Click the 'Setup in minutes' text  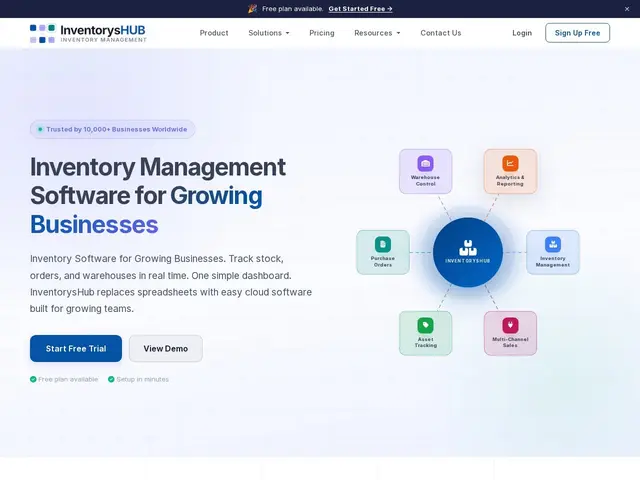[142, 379]
